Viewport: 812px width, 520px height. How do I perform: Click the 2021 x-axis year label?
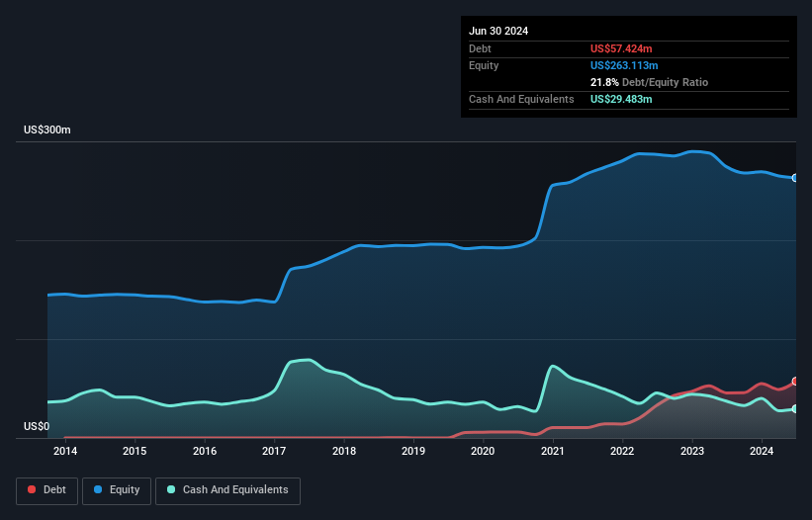click(553, 452)
